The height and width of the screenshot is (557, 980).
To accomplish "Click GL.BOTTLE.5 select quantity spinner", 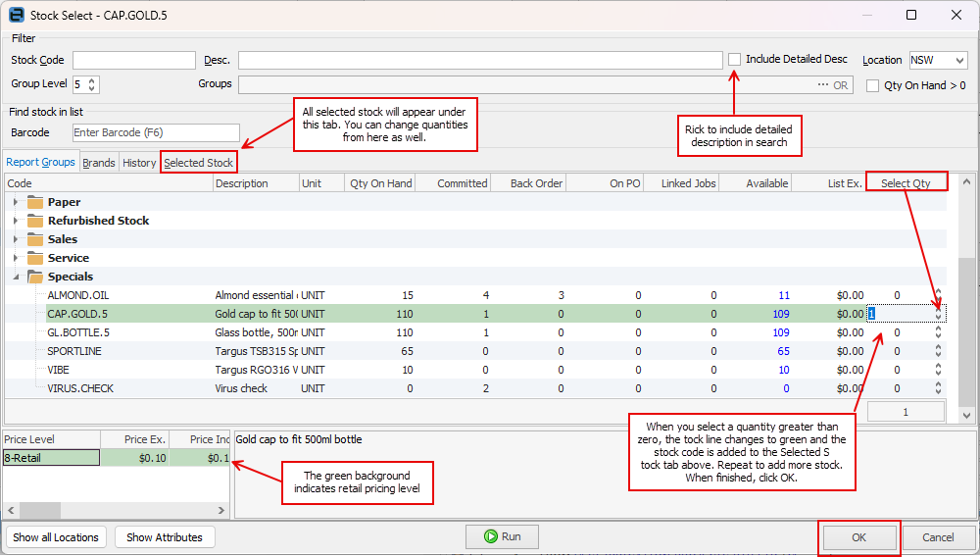I will pyautogui.click(x=938, y=332).
